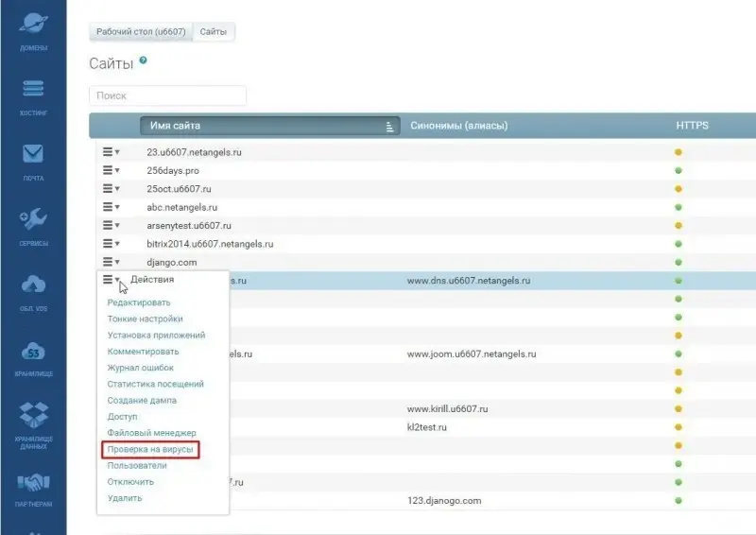Collapse the open Действия actions menu
The image size is (756, 535).
(x=111, y=280)
